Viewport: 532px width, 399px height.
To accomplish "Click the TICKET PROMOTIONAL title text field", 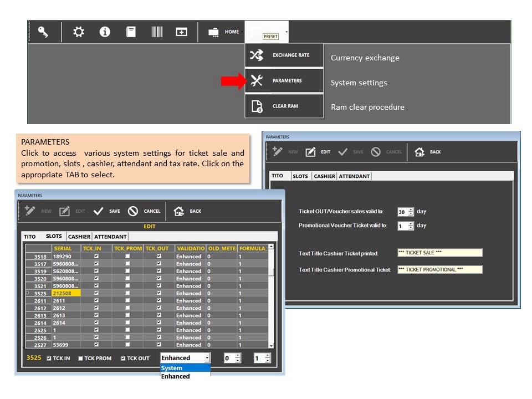I will (x=439, y=269).
